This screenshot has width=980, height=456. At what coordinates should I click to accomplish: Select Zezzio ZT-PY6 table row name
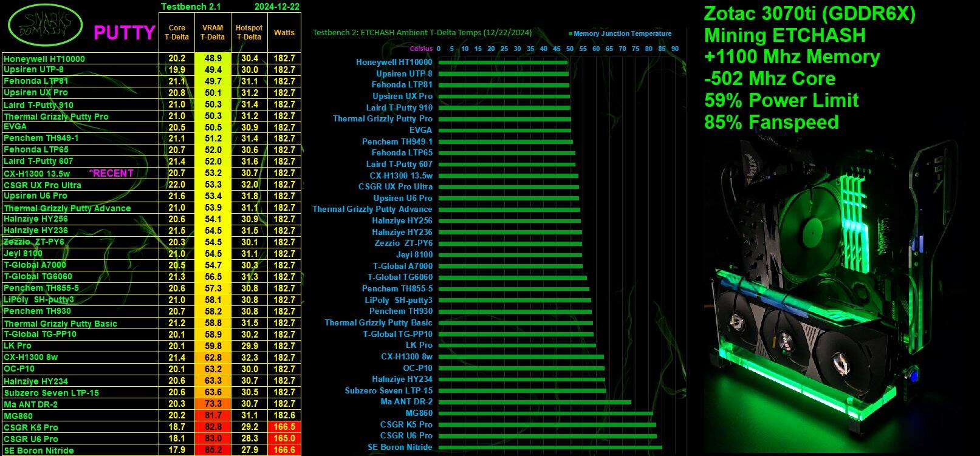coord(34,242)
